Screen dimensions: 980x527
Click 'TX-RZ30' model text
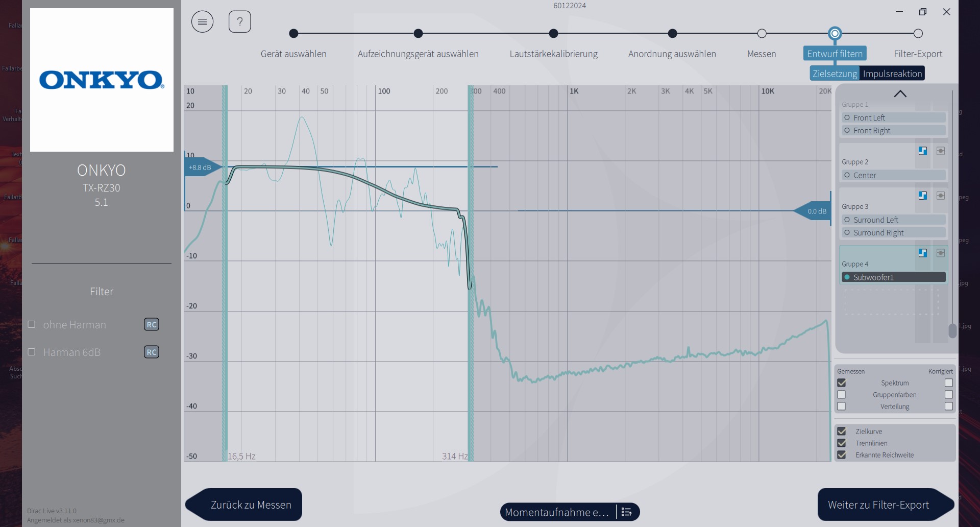101,188
